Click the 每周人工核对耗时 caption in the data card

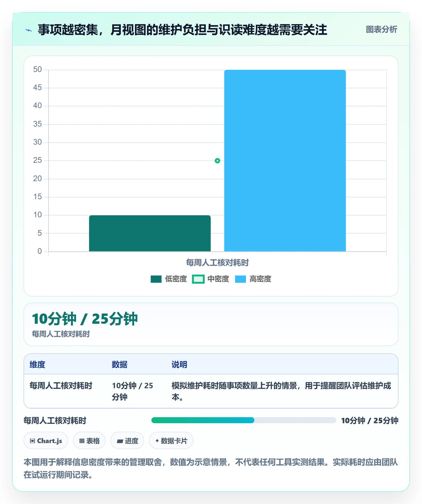click(x=61, y=334)
